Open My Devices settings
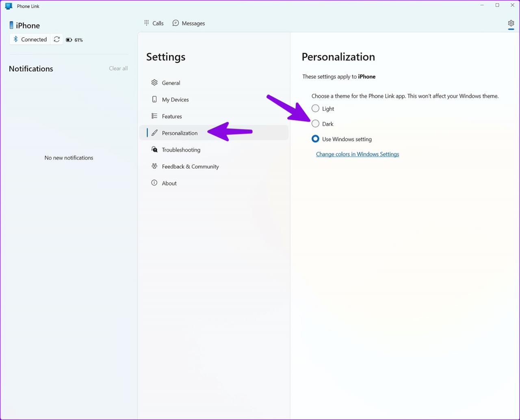 pyautogui.click(x=214, y=99)
